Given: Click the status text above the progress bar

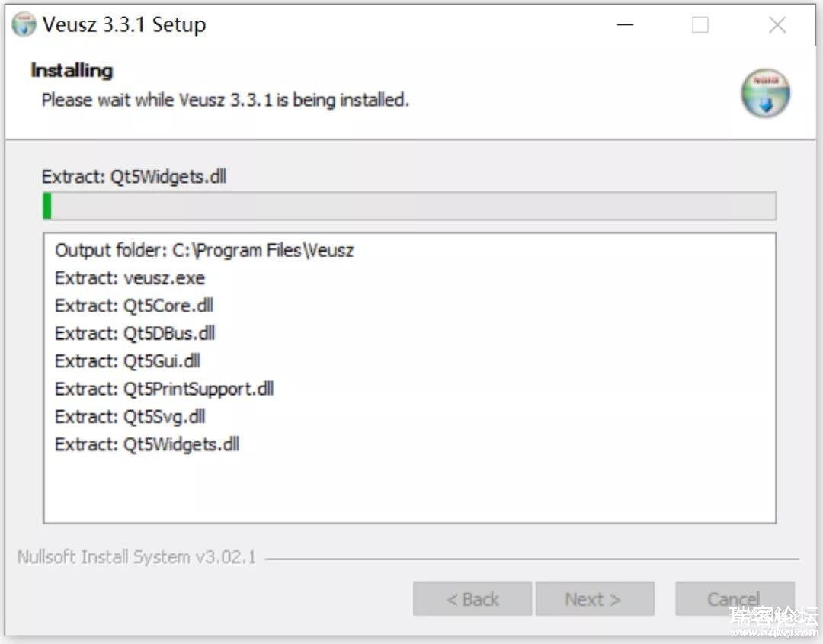Looking at the screenshot, I should coord(134,176).
